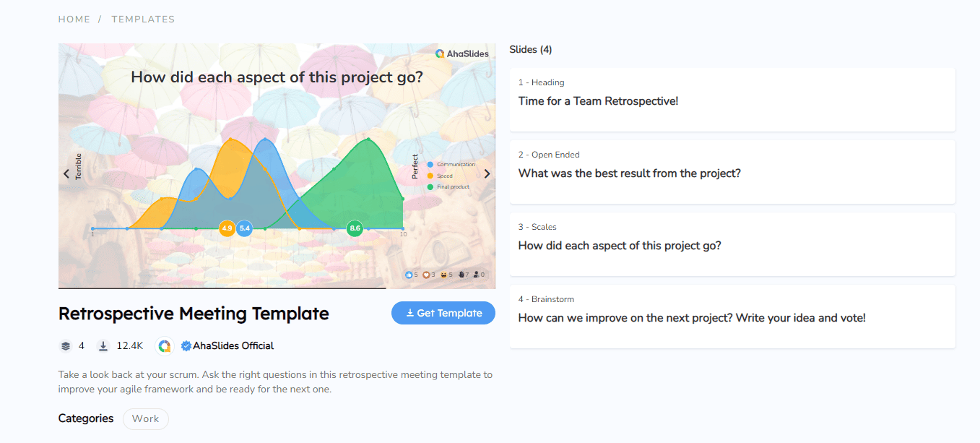
Task: Click the AhaSlides logo on the preview
Action: [x=461, y=53]
